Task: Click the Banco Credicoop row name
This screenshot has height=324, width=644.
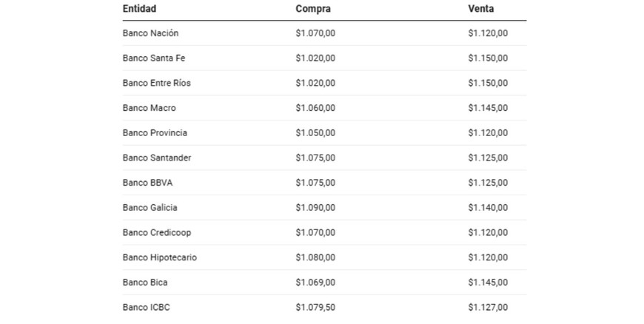Action: click(157, 232)
